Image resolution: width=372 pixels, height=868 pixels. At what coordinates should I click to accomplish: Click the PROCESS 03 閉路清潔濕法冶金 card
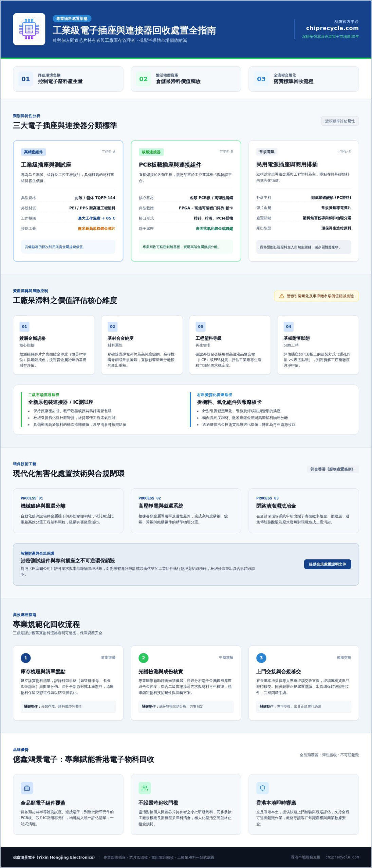[x=304, y=511]
